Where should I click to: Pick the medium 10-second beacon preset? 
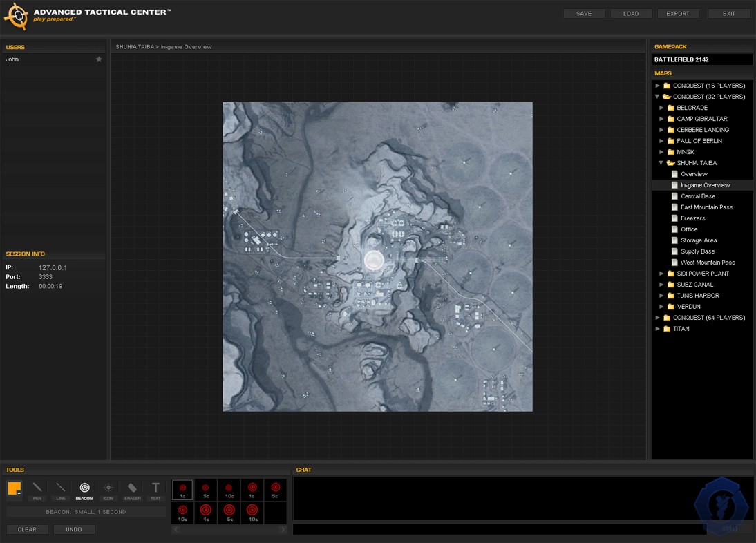(182, 513)
